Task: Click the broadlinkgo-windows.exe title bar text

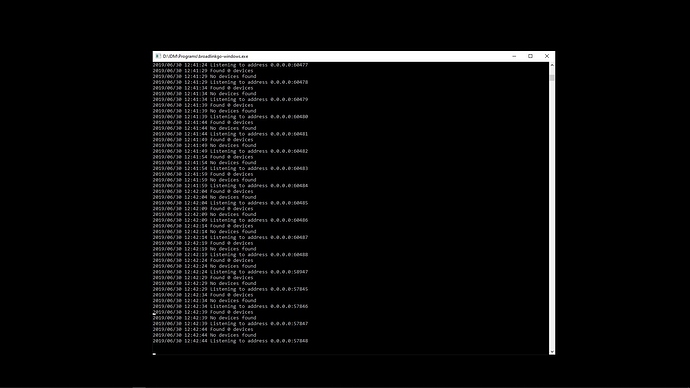Action: [206, 56]
